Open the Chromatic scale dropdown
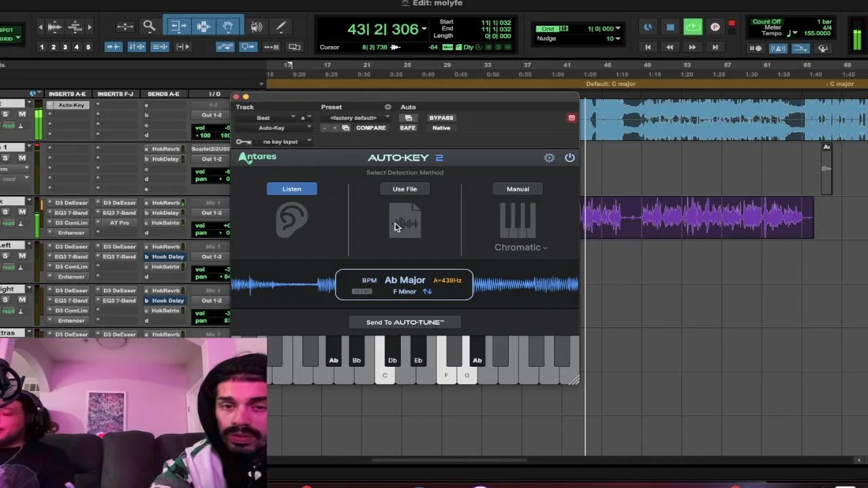 point(521,247)
